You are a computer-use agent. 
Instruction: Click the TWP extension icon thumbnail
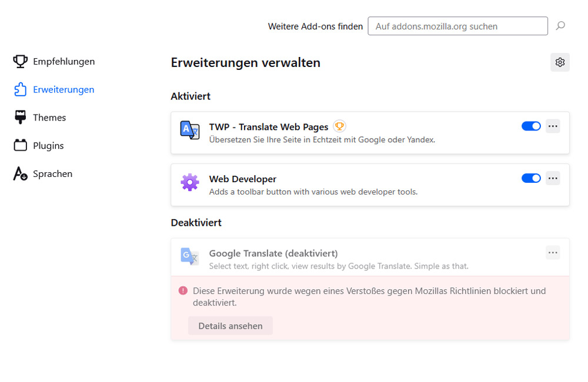[189, 129]
